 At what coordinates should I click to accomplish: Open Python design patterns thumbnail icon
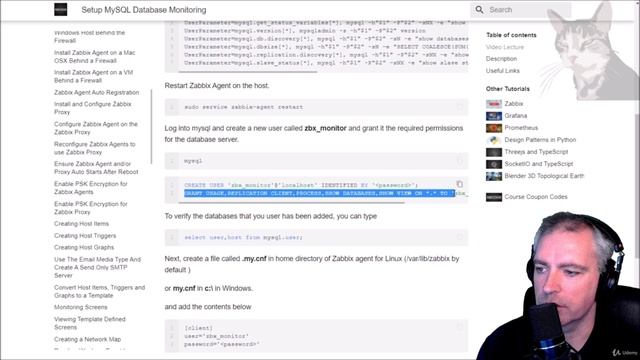click(x=494, y=140)
